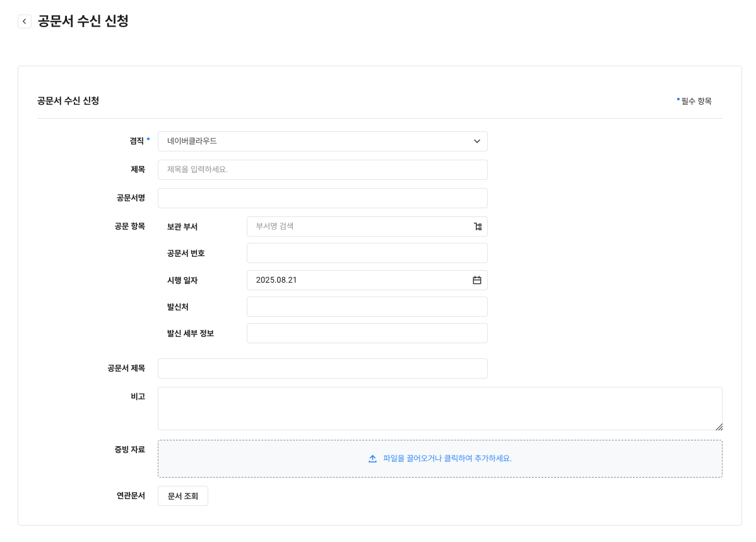The height and width of the screenshot is (542, 756).
Task: Click the upload arrow icon in 증빙 자료
Action: click(372, 459)
